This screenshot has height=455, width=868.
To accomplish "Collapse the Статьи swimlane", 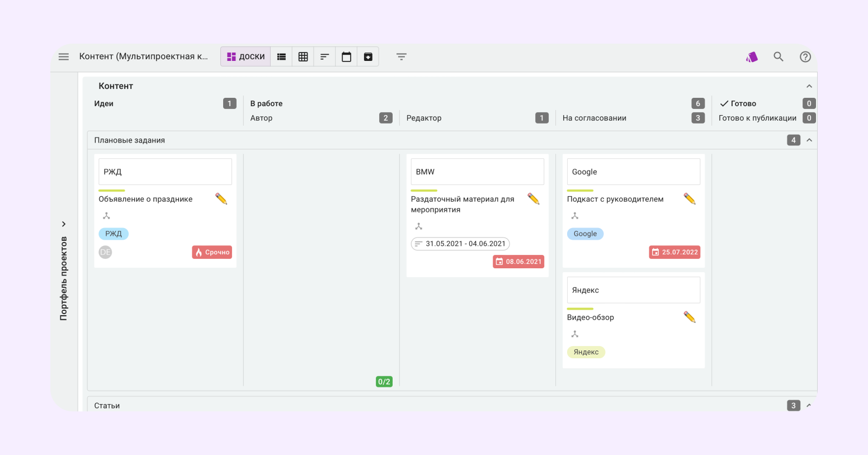I will point(809,405).
